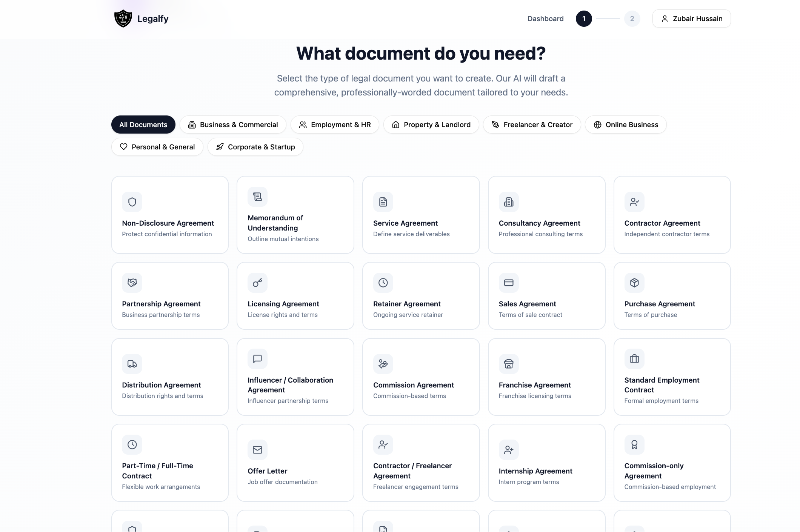Image resolution: width=800 pixels, height=532 pixels.
Task: Click the handshake icon on Partnership Agreement
Action: [132, 283]
